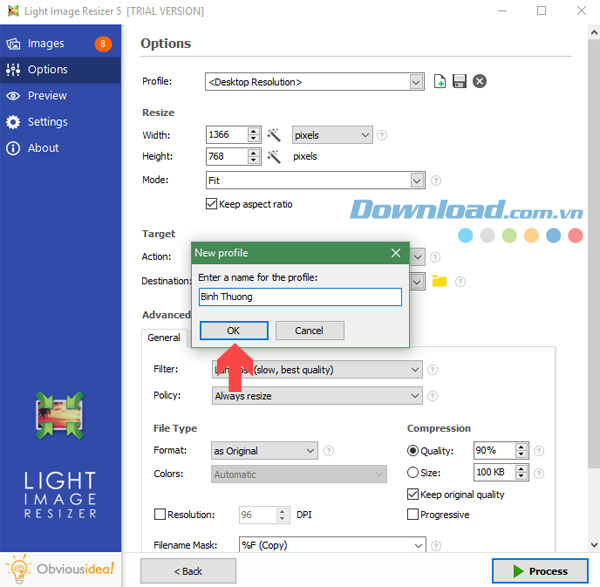This screenshot has height=587, width=600.
Task: Click the Light Image Resizer logo image
Action: coord(60,415)
